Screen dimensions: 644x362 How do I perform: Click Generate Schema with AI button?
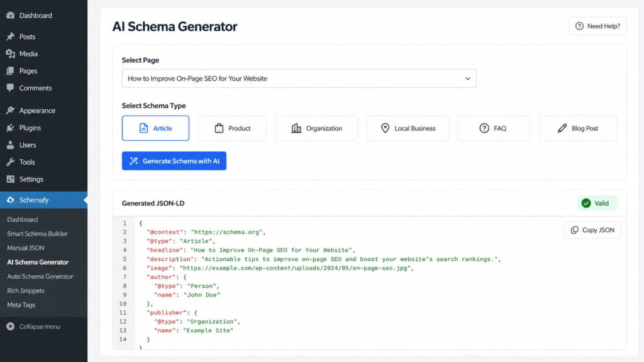click(174, 161)
